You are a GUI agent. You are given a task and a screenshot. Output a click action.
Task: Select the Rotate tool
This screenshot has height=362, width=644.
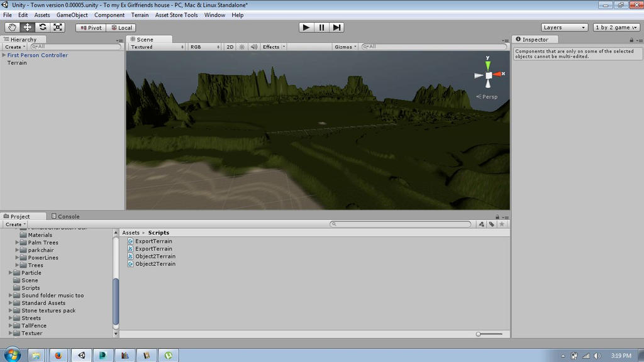(x=42, y=28)
